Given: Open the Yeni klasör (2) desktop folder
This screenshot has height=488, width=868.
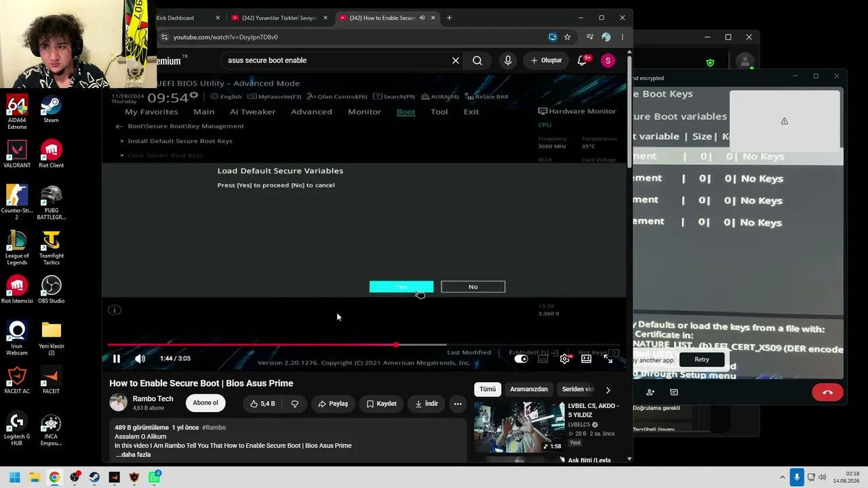Looking at the screenshot, I should pyautogui.click(x=51, y=338).
